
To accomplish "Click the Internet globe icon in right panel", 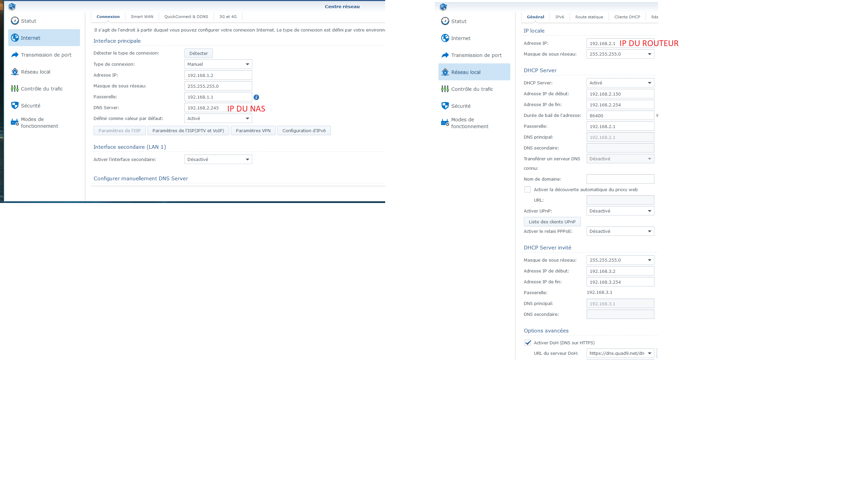I will coord(445,38).
